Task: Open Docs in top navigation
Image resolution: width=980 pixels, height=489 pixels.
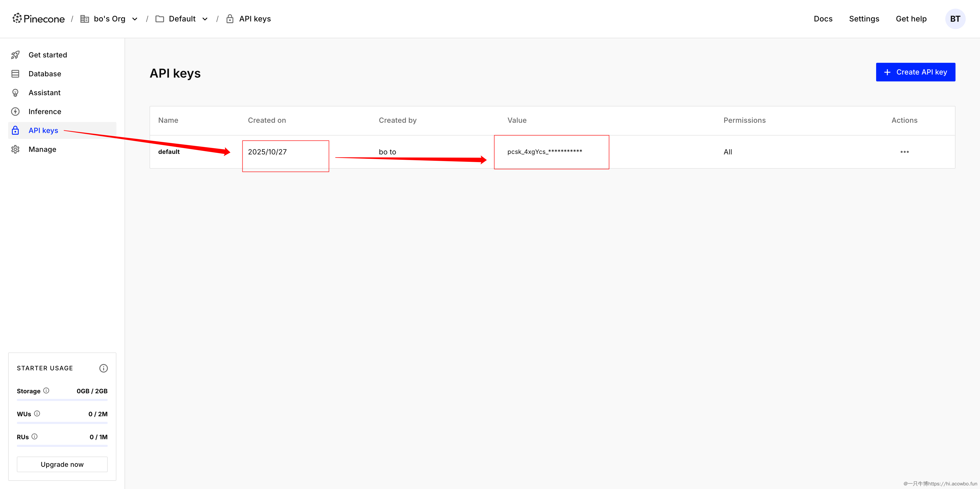Action: tap(823, 19)
